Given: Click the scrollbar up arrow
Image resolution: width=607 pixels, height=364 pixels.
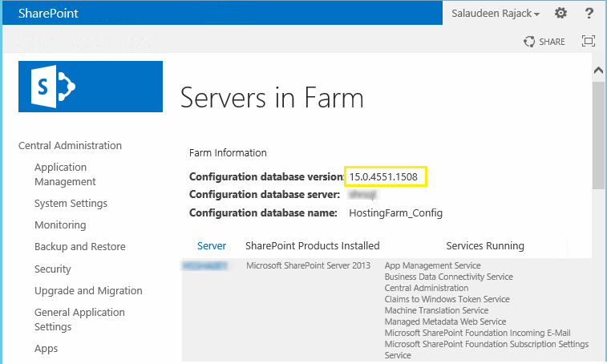Looking at the screenshot, I should pyautogui.click(x=598, y=70).
